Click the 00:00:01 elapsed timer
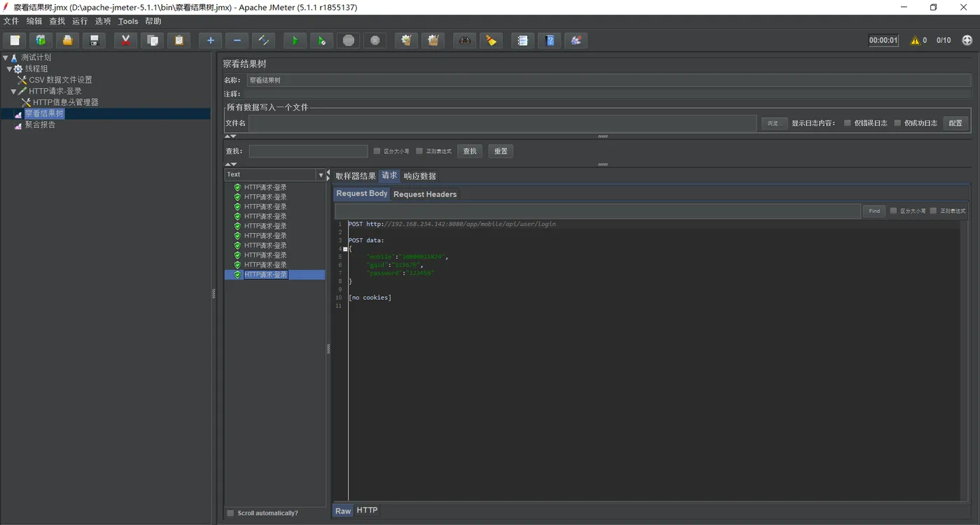The width and height of the screenshot is (980, 525). pyautogui.click(x=883, y=41)
